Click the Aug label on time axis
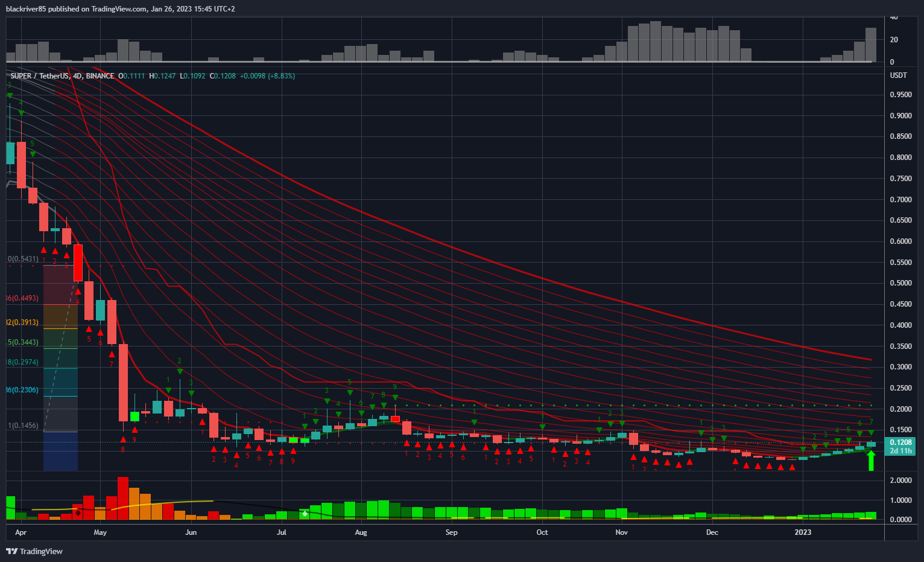Image resolution: width=924 pixels, height=562 pixels. pos(361,532)
